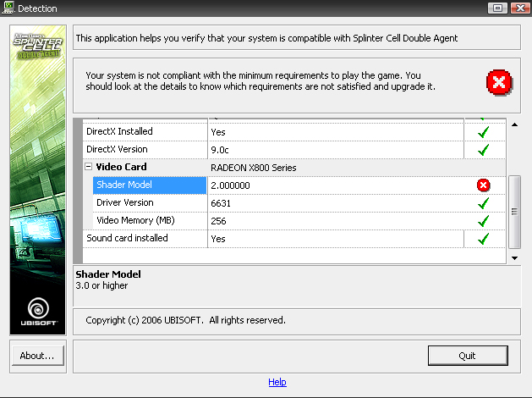The image size is (532, 398).
Task: Click the green checkmark for Driver Version
Action: click(x=483, y=203)
